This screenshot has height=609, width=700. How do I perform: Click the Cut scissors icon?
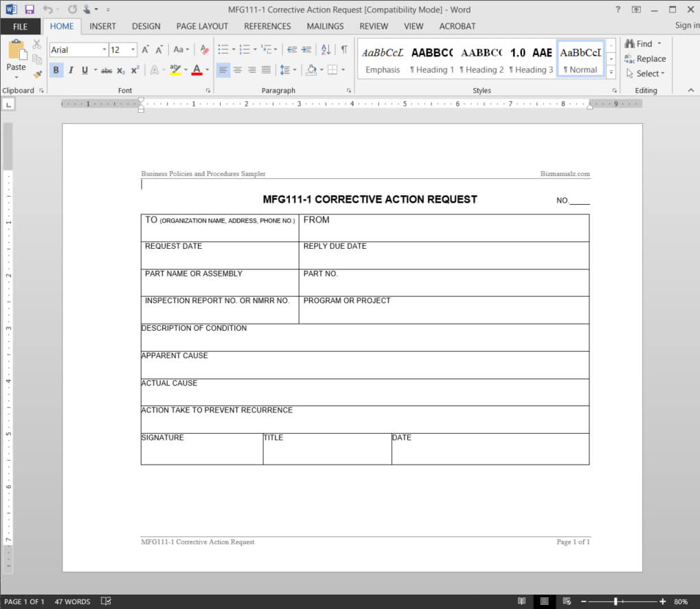coord(36,44)
